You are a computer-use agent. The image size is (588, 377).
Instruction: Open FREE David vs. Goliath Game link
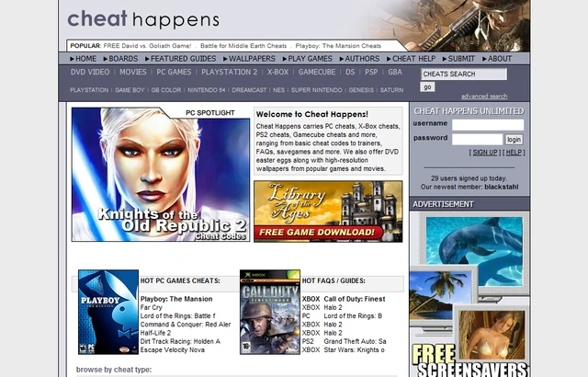(x=147, y=46)
